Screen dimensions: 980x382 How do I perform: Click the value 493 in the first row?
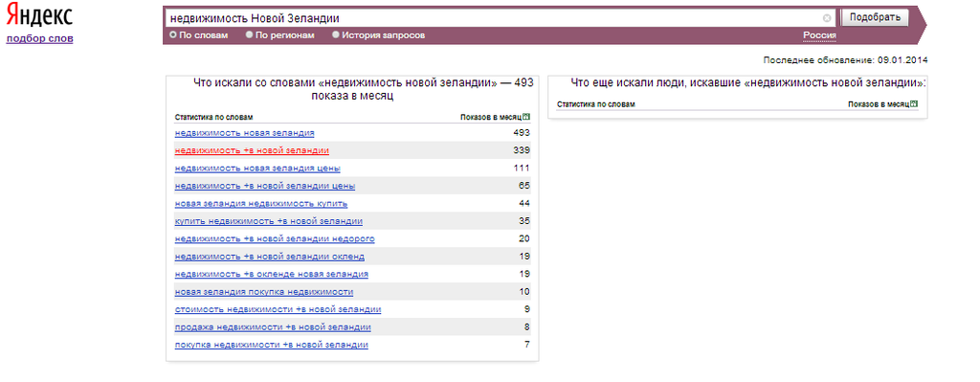(x=522, y=132)
